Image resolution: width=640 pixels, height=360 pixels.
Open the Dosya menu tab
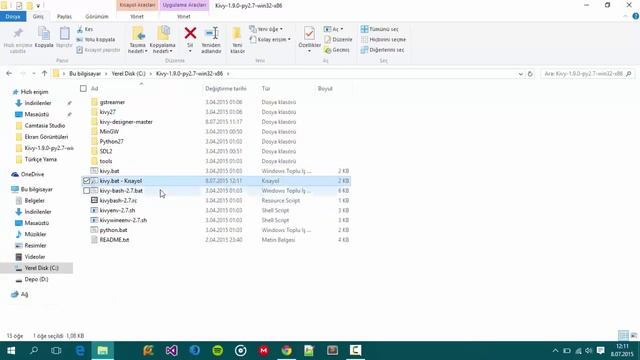point(13,16)
